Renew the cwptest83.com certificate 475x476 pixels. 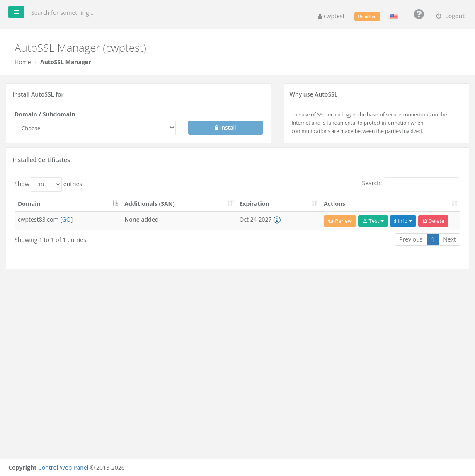339,221
